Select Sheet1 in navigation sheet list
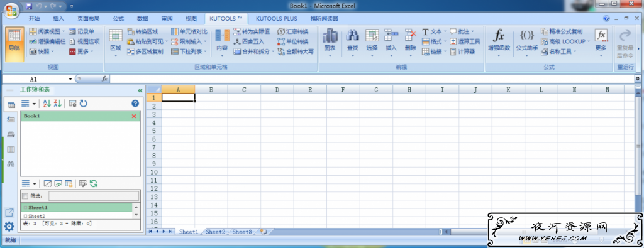644x248 pixels. 77,207
